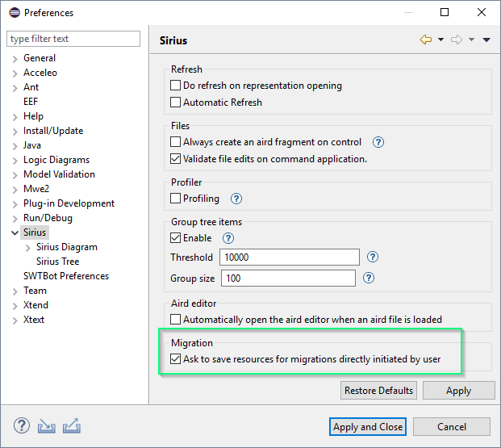
Task: Click help icon next to aird fragment option
Action: click(x=378, y=142)
